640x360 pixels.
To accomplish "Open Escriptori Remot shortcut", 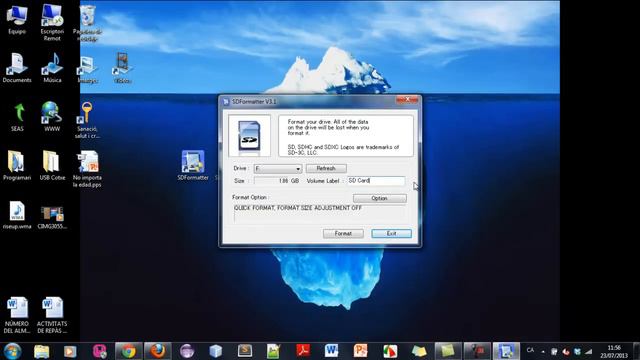I will [52, 22].
